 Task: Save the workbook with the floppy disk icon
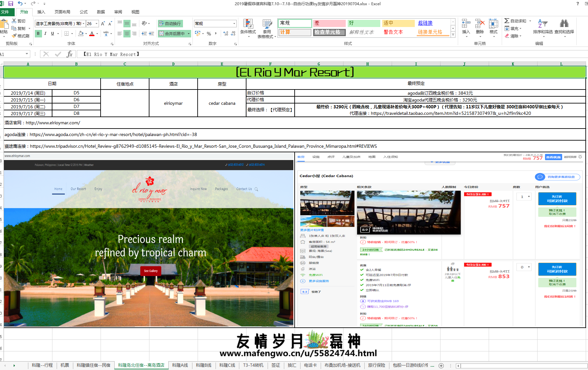pyautogui.click(x=11, y=4)
